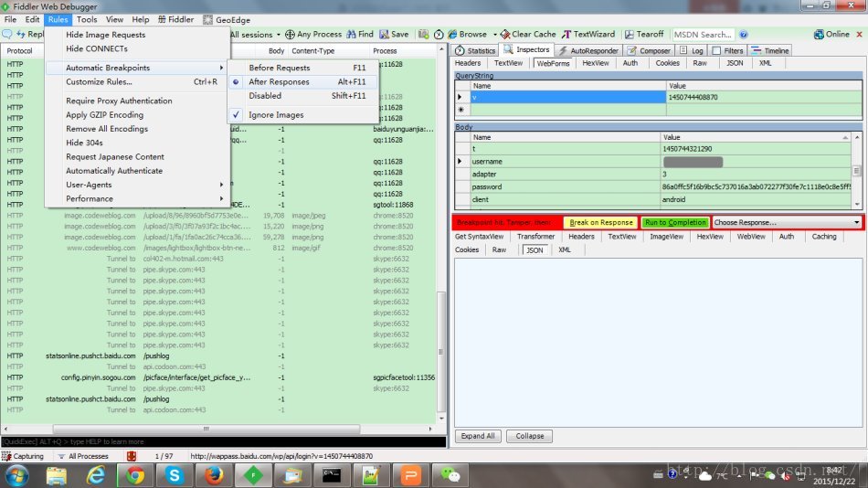Open the TextWizard tool
This screenshot has width=868, height=488.
pyautogui.click(x=587, y=35)
